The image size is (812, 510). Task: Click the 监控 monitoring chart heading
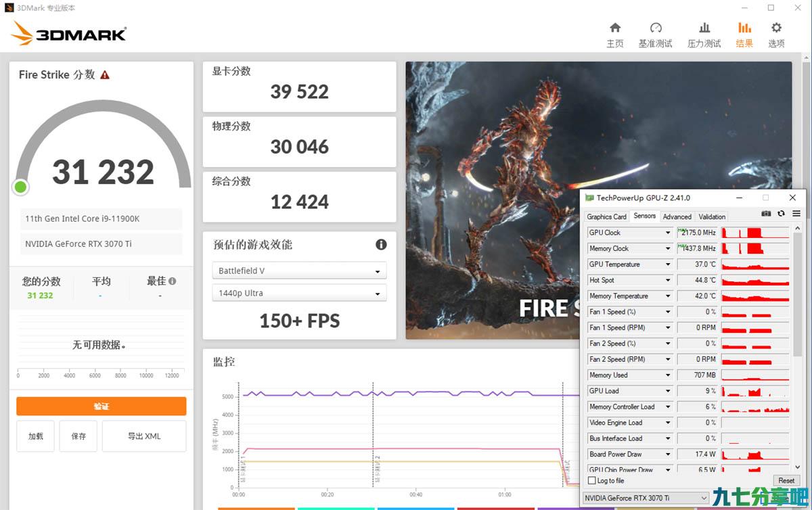point(224,363)
